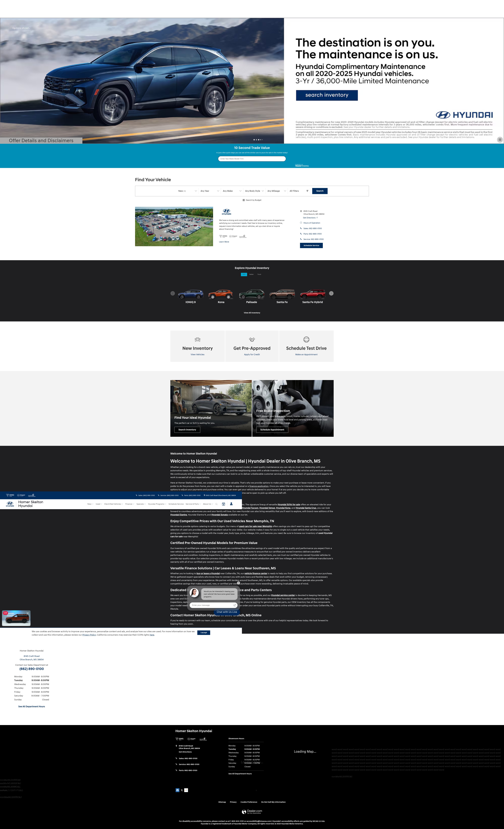The height and width of the screenshot is (829, 504).
Task: Click the trade value vehicle input field
Action: coord(252,159)
